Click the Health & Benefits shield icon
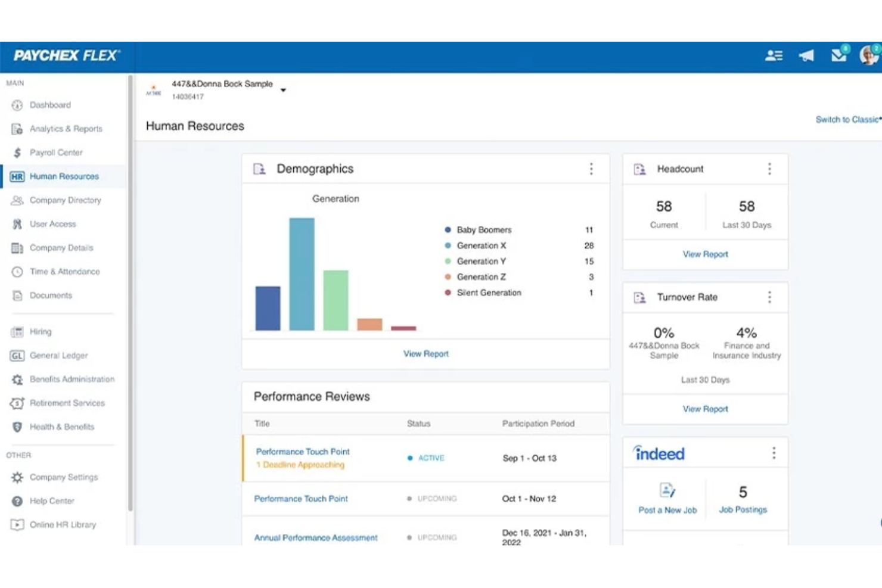The height and width of the screenshot is (588, 882). [x=17, y=427]
